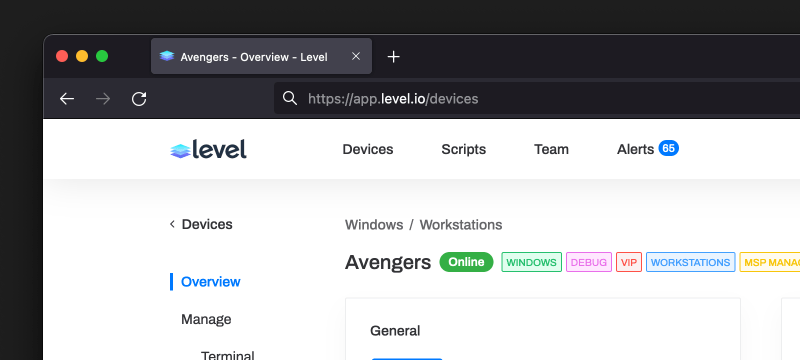800x360 pixels.
Task: Click the red macOS close window button
Action: point(62,56)
